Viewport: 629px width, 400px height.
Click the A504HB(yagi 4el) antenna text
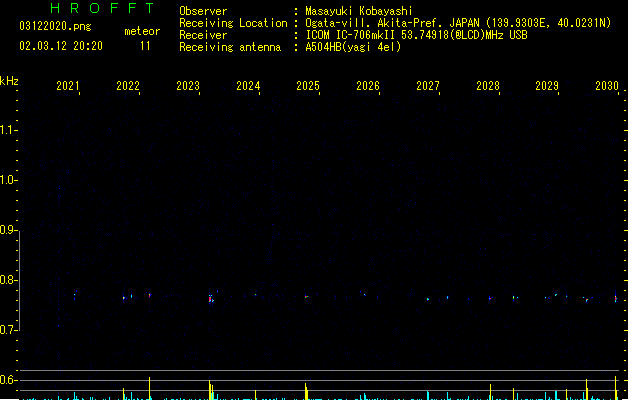[x=353, y=47]
